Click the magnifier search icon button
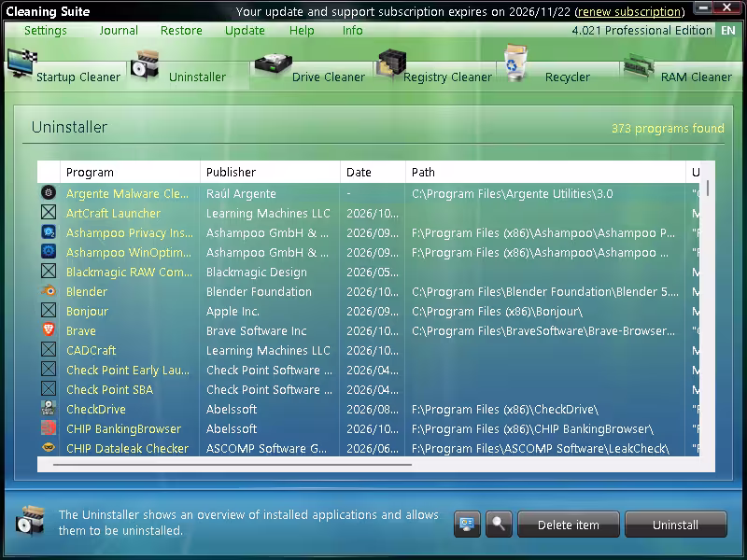The width and height of the screenshot is (747, 560). [x=499, y=525]
